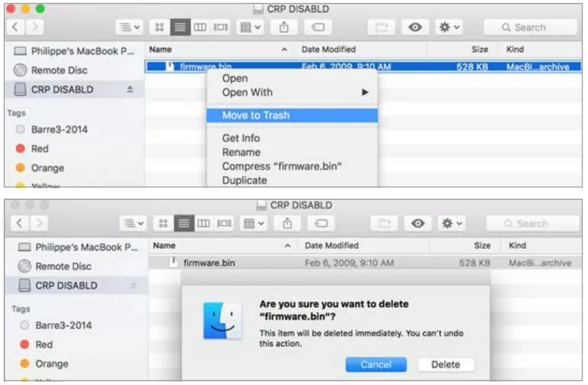
Task: Switch bottom Finder window to icon view
Action: coord(163,223)
